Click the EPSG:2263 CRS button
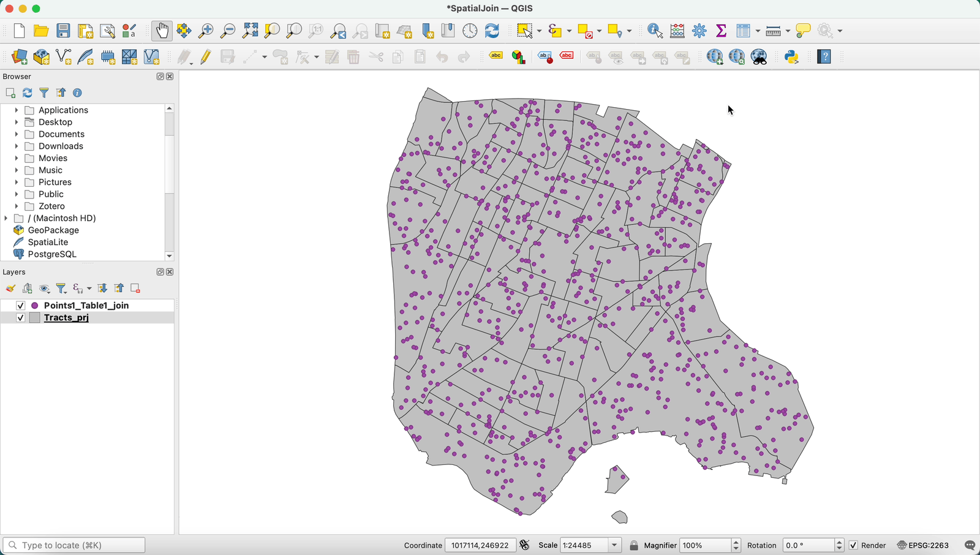This screenshot has width=980, height=555. (923, 545)
